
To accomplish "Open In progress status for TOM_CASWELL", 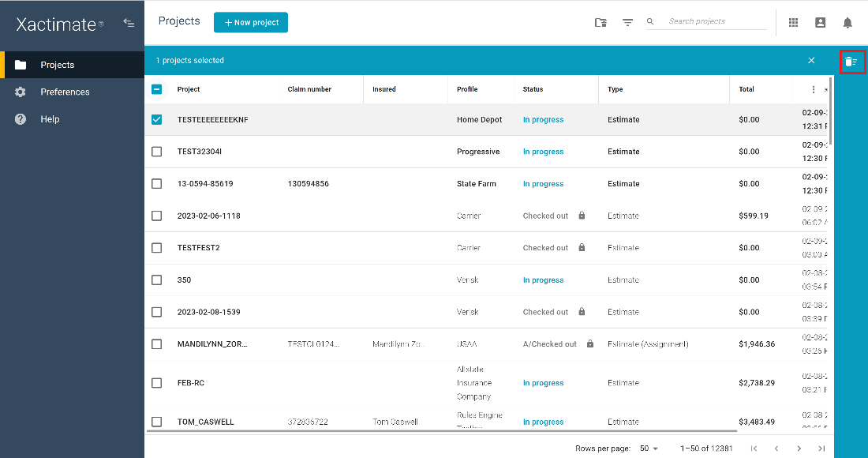I will [x=543, y=422].
